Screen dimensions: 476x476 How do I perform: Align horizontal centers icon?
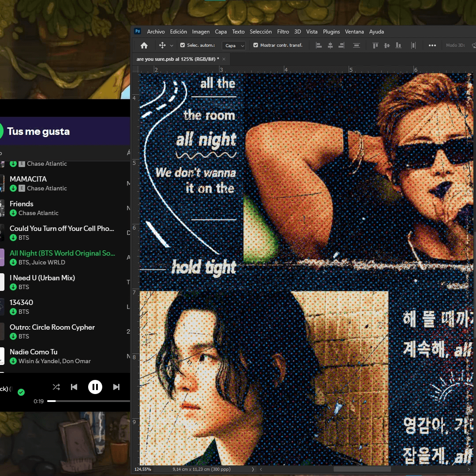click(330, 45)
